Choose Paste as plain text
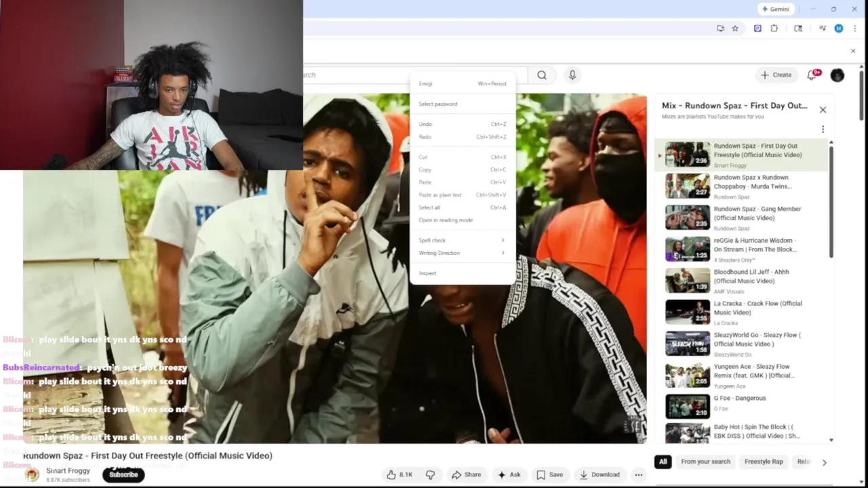The width and height of the screenshot is (868, 488). [x=462, y=195]
